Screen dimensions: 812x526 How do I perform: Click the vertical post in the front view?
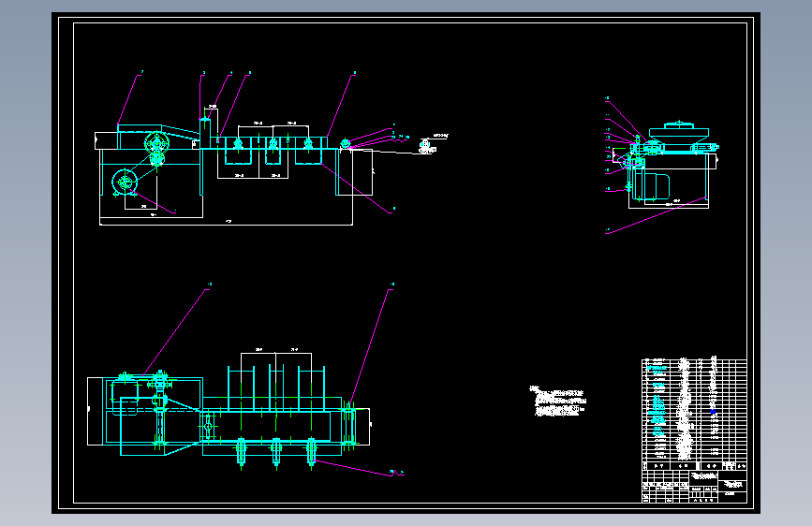click(204, 133)
